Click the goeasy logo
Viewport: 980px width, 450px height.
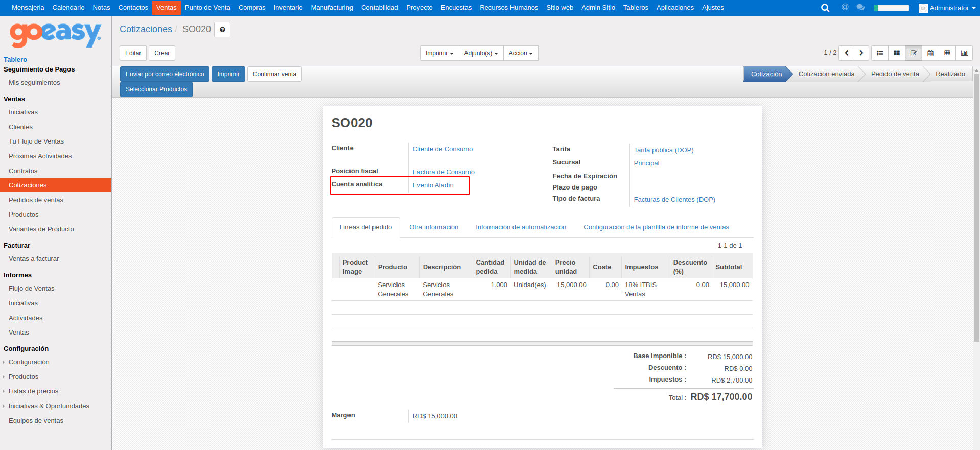click(55, 35)
